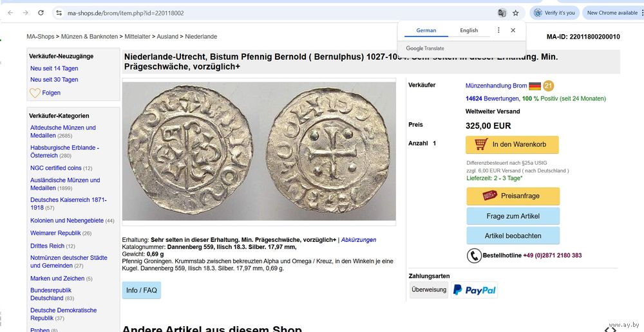This screenshot has height=332, width=644.
Task: Click the orange 21 seller badge
Action: [x=548, y=86]
